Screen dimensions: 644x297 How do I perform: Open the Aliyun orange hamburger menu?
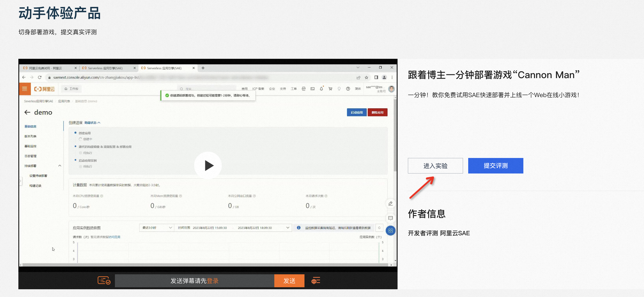(x=25, y=89)
